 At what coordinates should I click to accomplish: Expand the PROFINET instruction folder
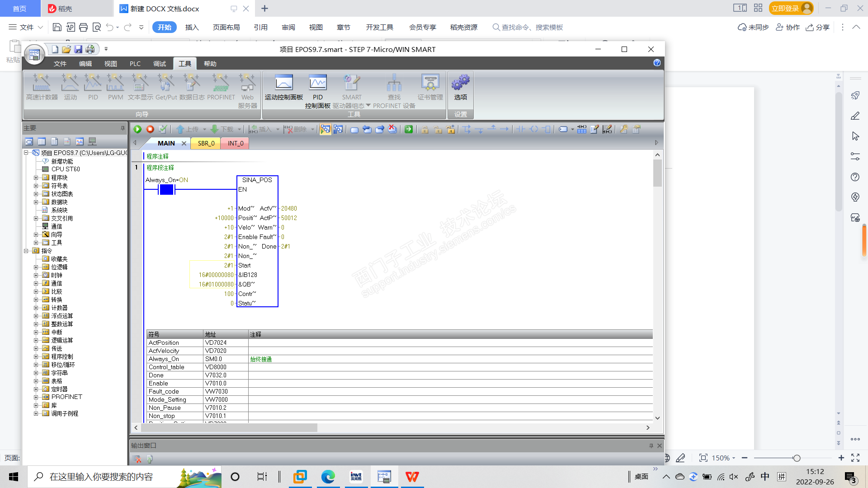(36, 397)
